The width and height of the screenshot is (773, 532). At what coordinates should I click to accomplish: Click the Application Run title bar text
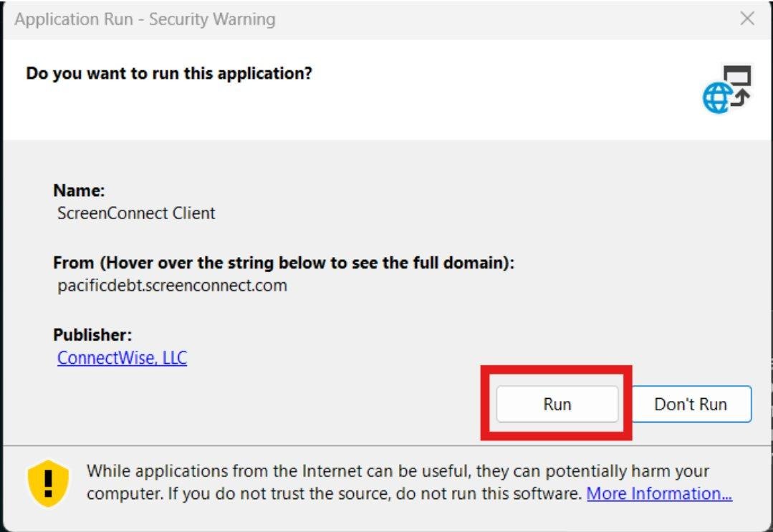click(x=143, y=20)
